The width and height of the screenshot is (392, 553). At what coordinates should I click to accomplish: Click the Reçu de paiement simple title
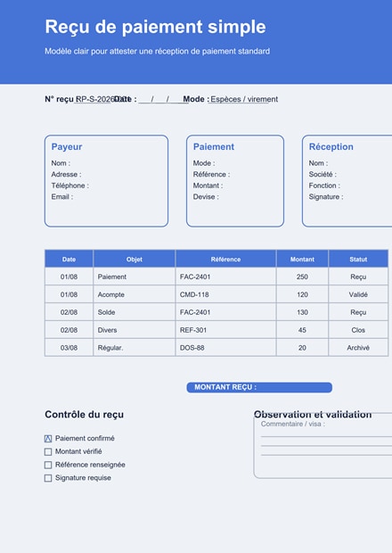[x=155, y=27]
